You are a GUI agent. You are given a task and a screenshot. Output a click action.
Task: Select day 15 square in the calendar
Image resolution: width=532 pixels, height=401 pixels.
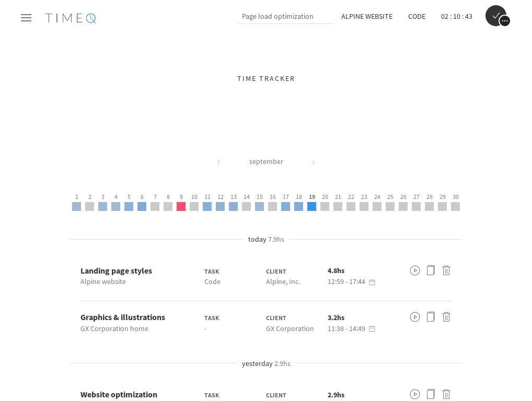[260, 206]
